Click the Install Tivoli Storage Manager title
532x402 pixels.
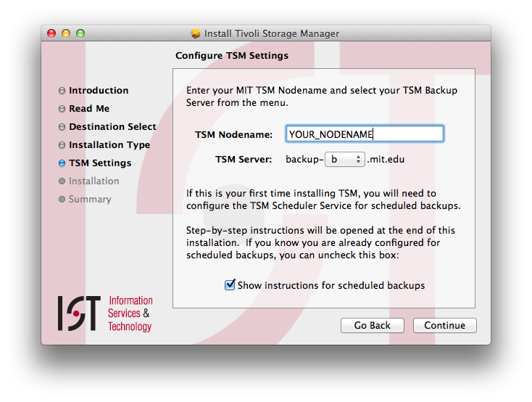click(x=272, y=33)
